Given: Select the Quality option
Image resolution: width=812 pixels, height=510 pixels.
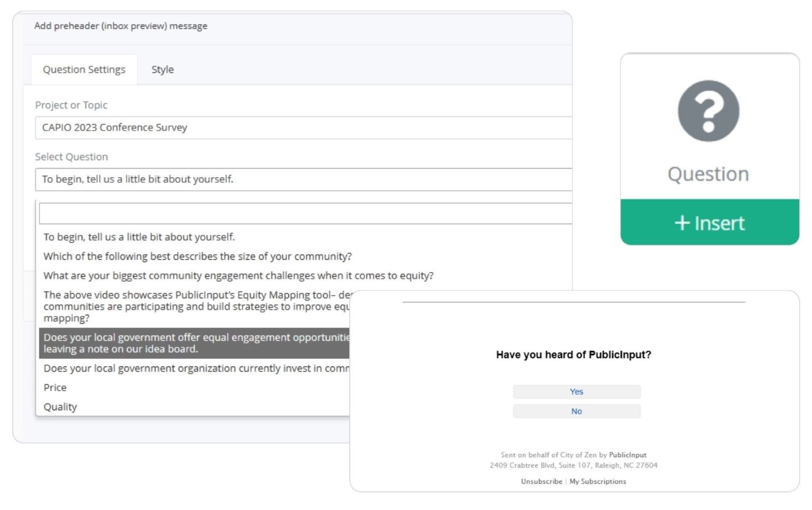Looking at the screenshot, I should click(x=60, y=407).
